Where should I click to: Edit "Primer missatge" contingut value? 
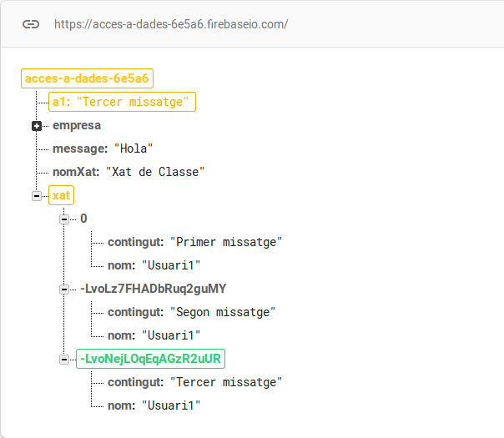pyautogui.click(x=226, y=242)
